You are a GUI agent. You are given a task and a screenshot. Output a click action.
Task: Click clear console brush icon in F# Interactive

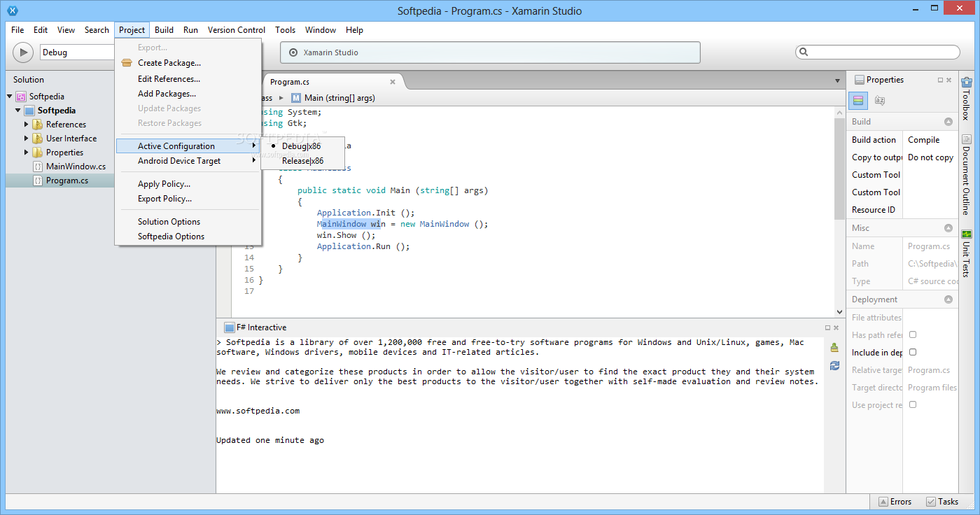click(x=834, y=347)
